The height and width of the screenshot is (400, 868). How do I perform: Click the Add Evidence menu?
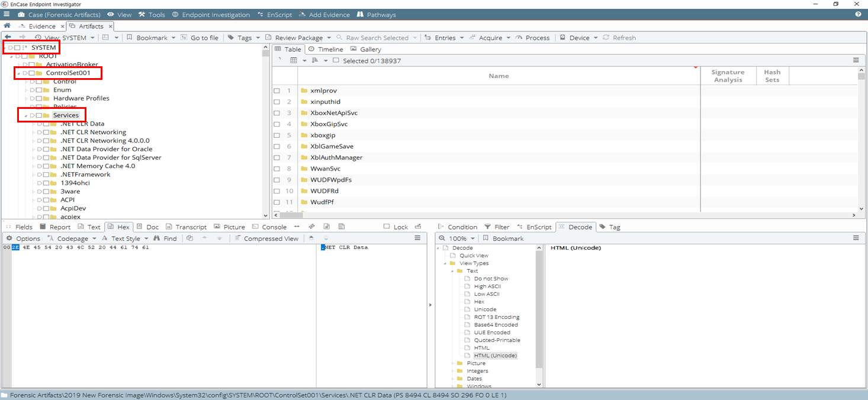(324, 14)
